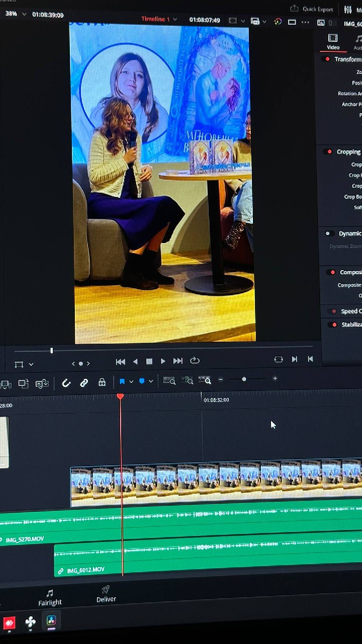Image resolution: width=362 pixels, height=644 pixels.
Task: Toggle the bypass color grades icon
Action: click(278, 22)
